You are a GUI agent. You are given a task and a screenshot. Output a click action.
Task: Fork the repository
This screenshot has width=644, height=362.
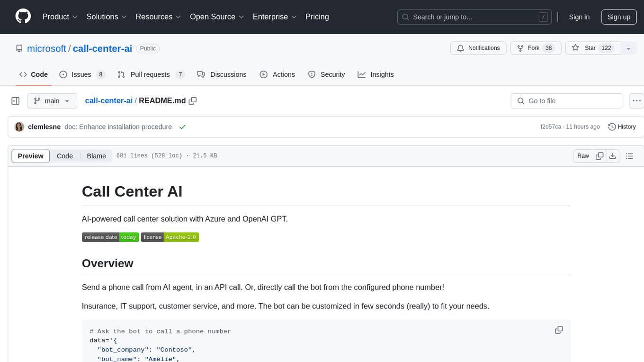(x=536, y=48)
